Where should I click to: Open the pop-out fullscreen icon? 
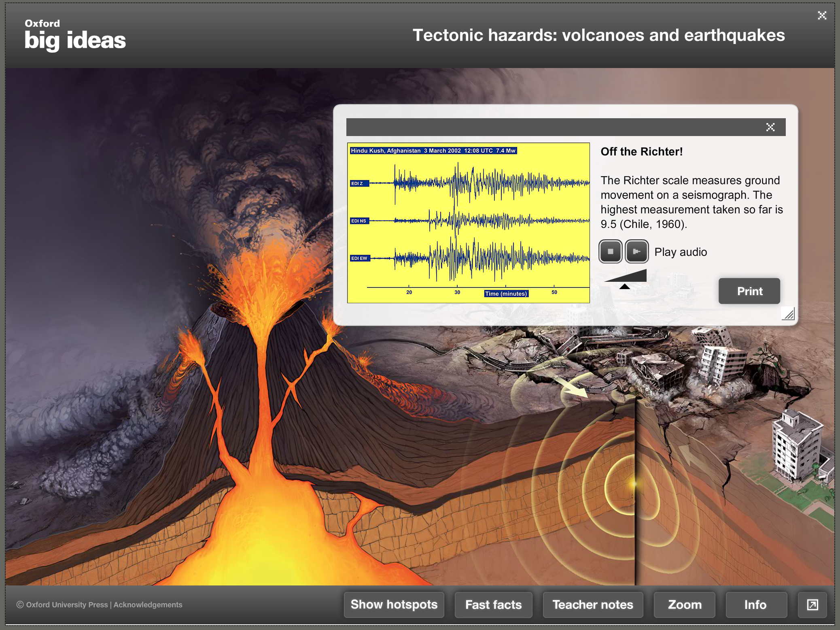point(812,604)
